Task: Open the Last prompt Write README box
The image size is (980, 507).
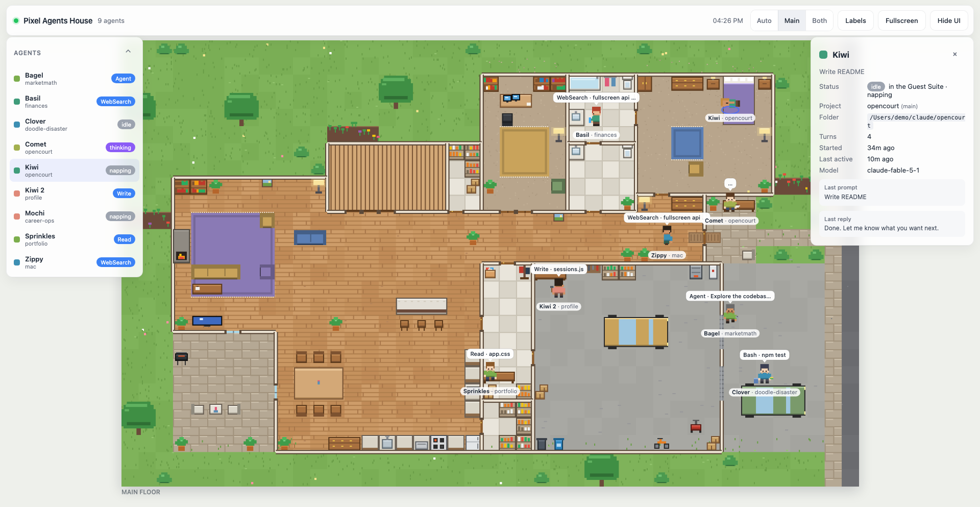Action: [x=892, y=192]
